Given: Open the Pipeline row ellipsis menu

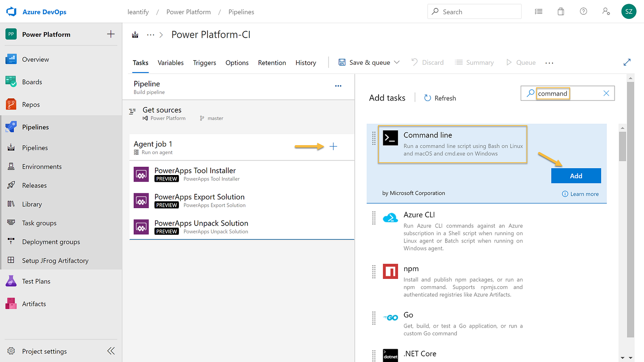Looking at the screenshot, I should coord(339,86).
